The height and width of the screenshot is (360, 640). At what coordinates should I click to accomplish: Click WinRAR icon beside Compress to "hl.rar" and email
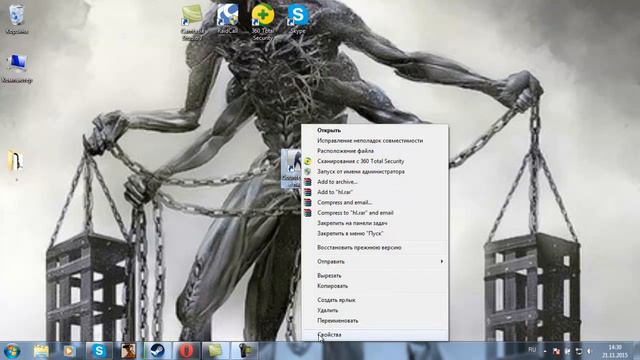[308, 213]
